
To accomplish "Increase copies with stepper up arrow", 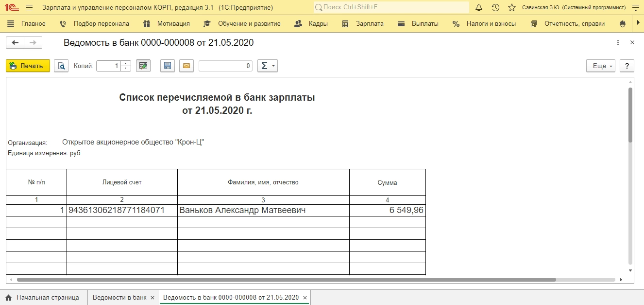I will point(126,63).
